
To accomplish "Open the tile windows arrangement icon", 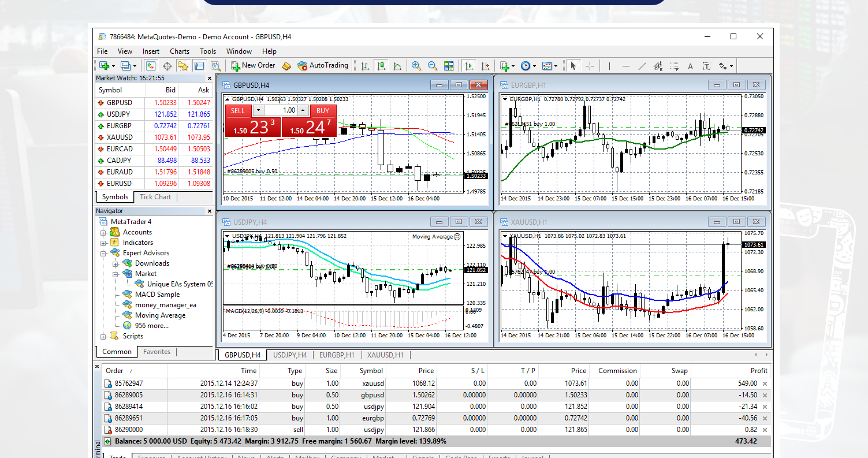I will pyautogui.click(x=449, y=65).
